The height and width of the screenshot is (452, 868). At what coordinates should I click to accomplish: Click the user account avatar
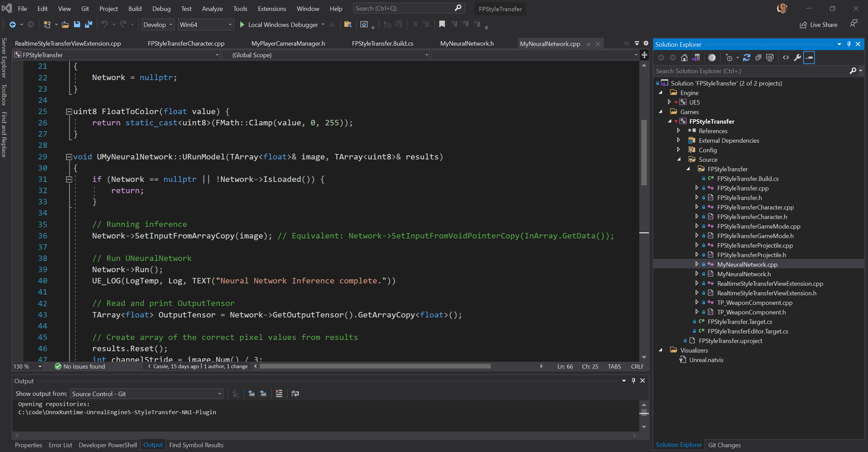[x=782, y=8]
